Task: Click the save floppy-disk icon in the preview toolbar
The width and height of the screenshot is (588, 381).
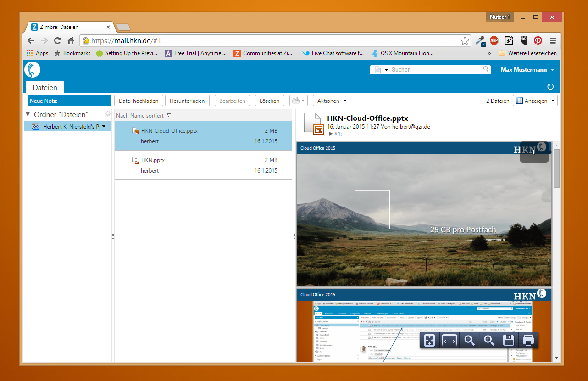Action: [508, 340]
